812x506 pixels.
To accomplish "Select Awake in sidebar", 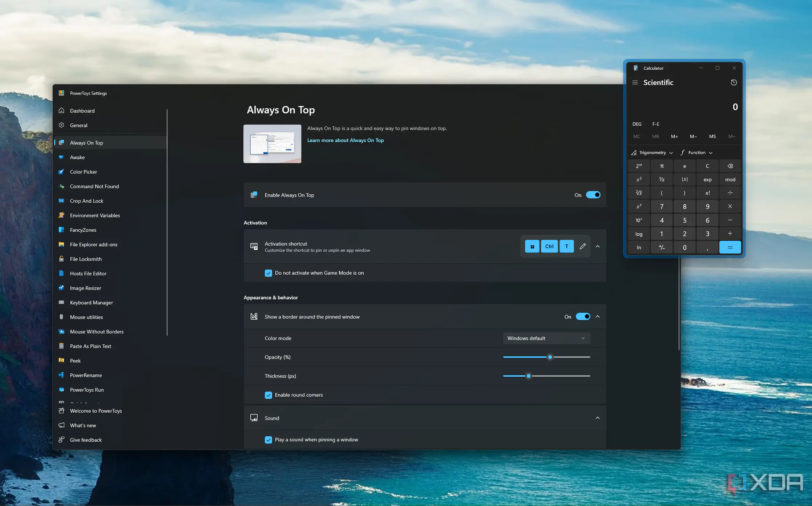I will coord(111,157).
